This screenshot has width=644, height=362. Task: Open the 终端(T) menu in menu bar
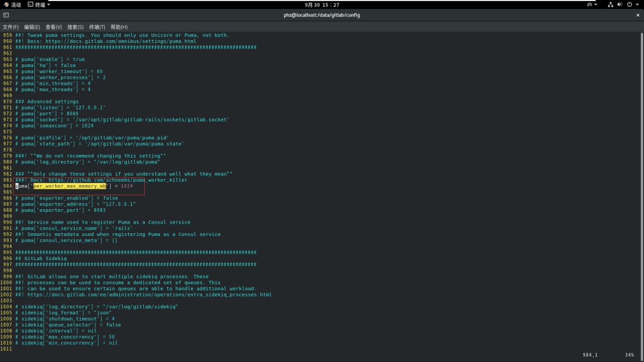click(x=97, y=27)
